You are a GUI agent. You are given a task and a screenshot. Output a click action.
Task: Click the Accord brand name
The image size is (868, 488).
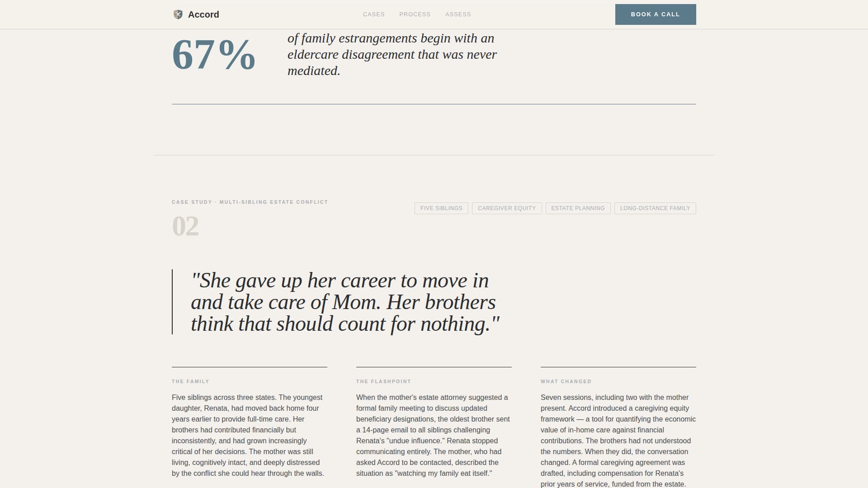[x=203, y=14]
